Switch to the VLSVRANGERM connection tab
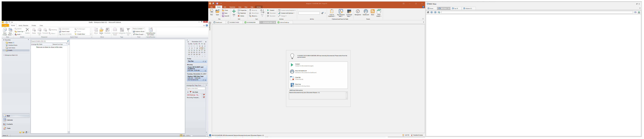 pos(251,22)
